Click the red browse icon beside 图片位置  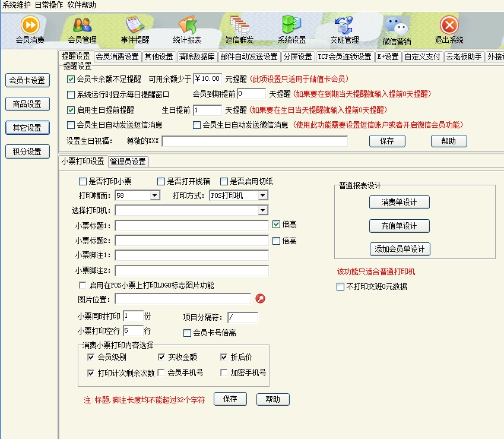click(259, 298)
